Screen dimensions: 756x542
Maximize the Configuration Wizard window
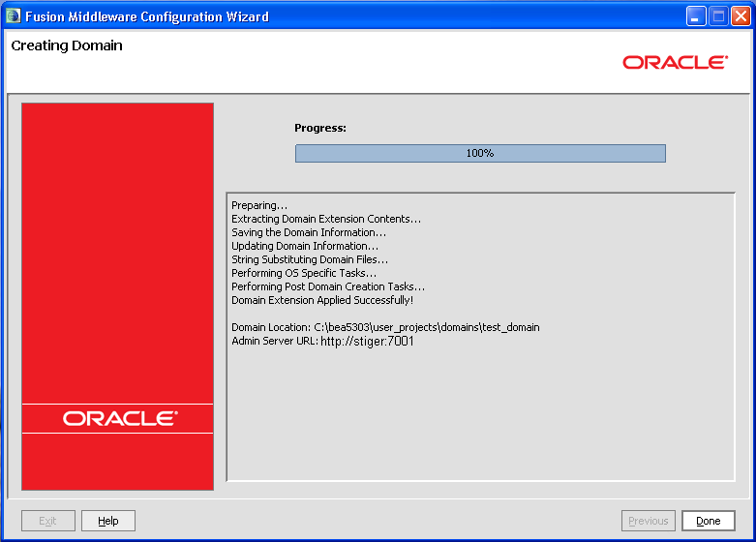pos(718,15)
